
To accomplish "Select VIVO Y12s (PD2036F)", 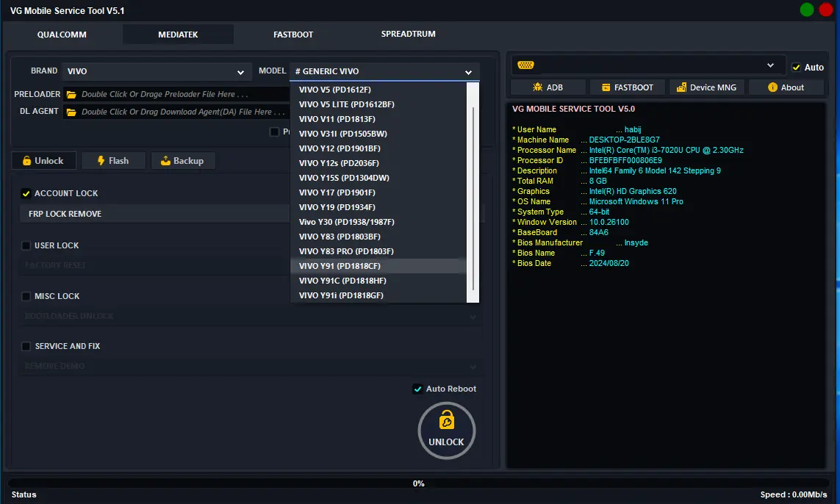I will [x=378, y=163].
